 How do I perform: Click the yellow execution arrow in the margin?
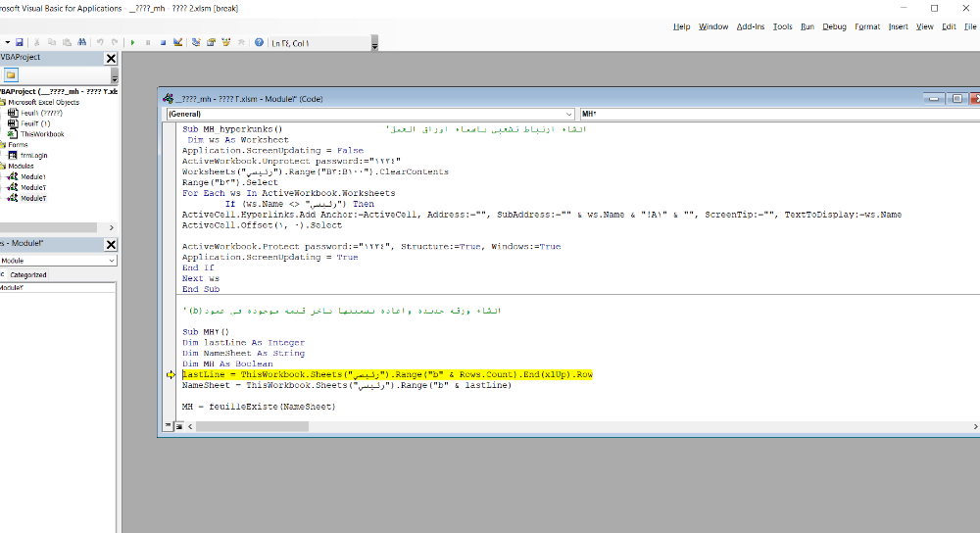pos(171,375)
